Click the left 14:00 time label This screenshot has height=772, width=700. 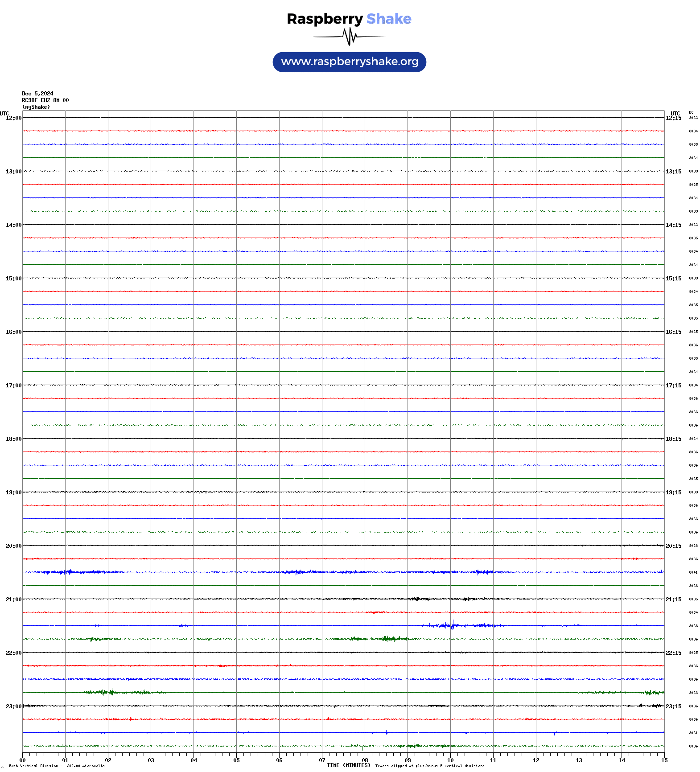point(13,225)
